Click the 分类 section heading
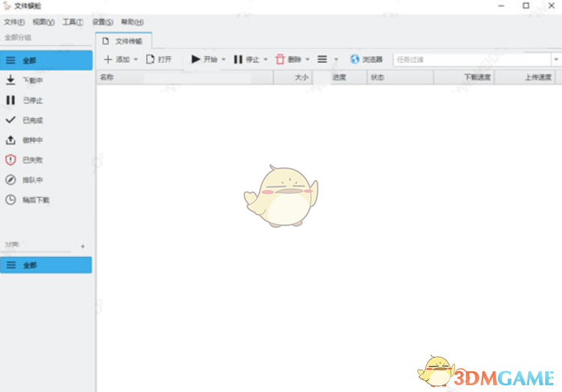This screenshot has width=562, height=392. [x=11, y=244]
